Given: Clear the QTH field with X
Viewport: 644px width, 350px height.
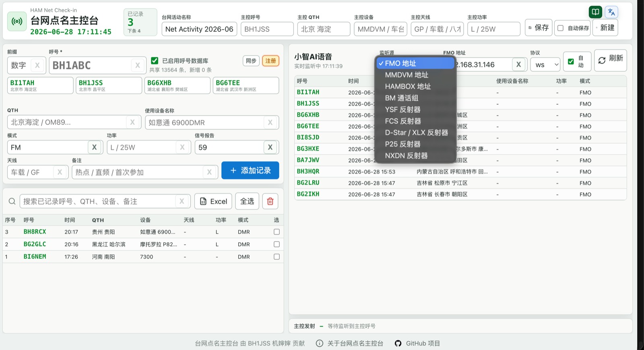Looking at the screenshot, I should click(132, 122).
